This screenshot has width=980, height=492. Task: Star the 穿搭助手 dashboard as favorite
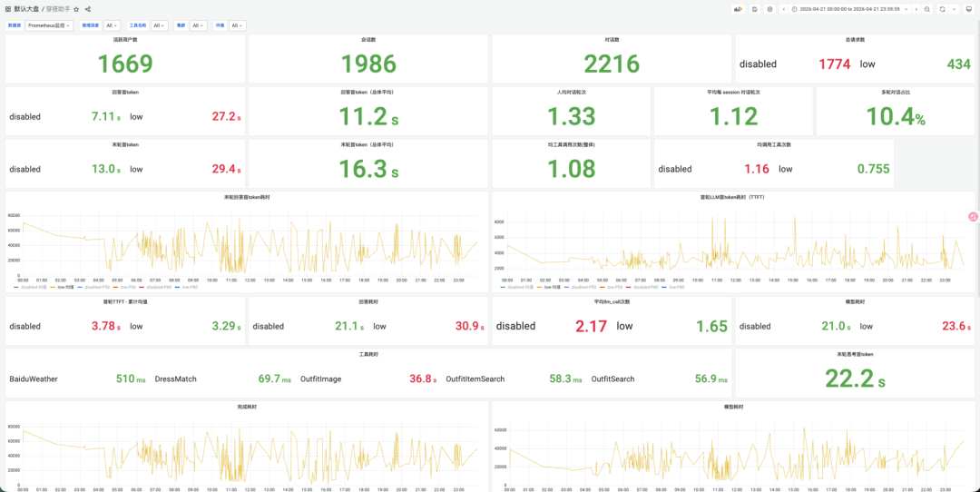coord(76,9)
